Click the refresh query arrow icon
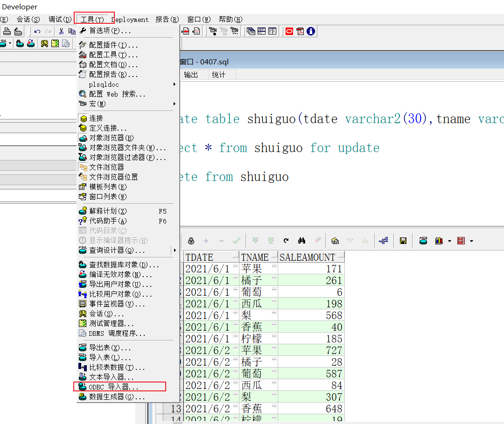 [x=286, y=241]
